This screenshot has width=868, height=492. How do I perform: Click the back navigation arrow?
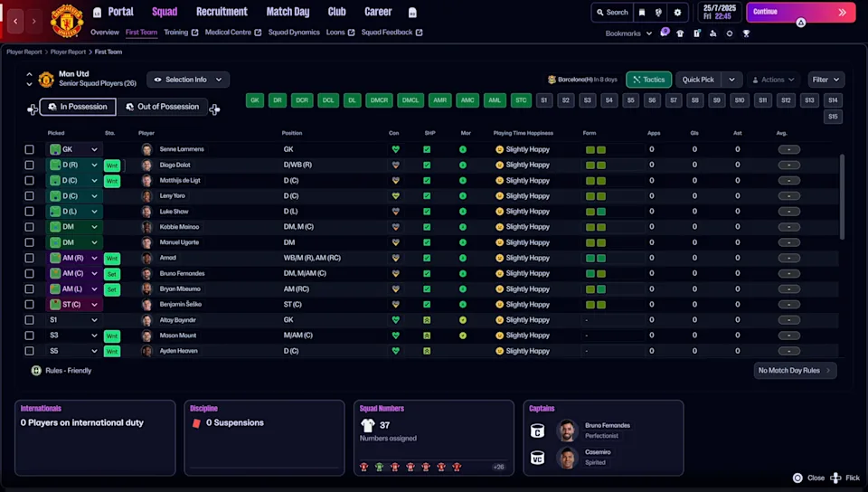tap(15, 20)
